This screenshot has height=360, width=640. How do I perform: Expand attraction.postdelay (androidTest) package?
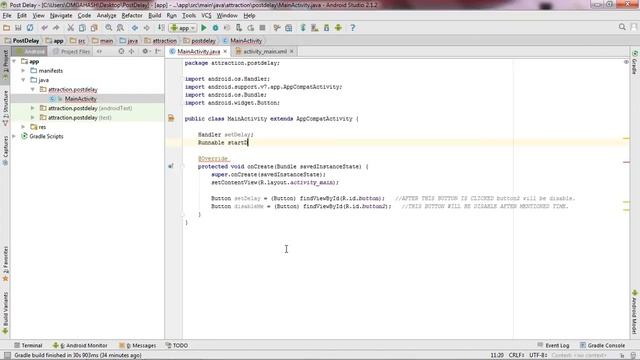33,108
